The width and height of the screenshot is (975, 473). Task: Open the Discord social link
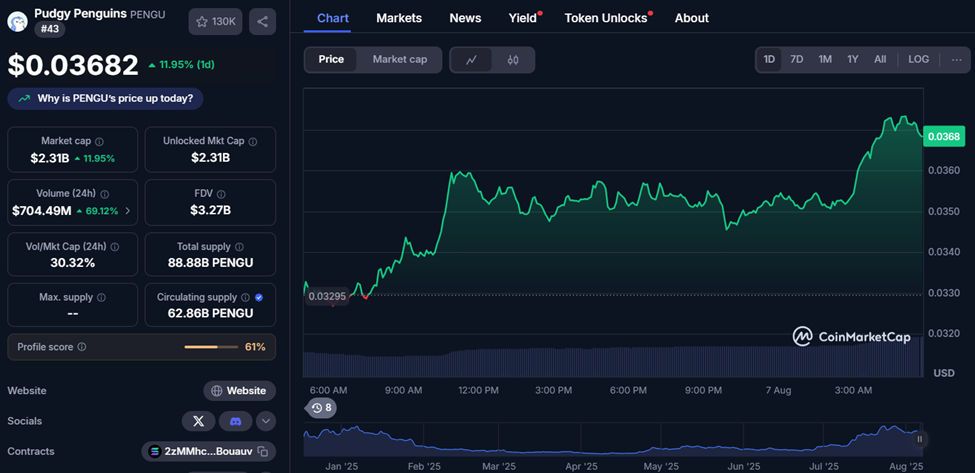coord(235,421)
